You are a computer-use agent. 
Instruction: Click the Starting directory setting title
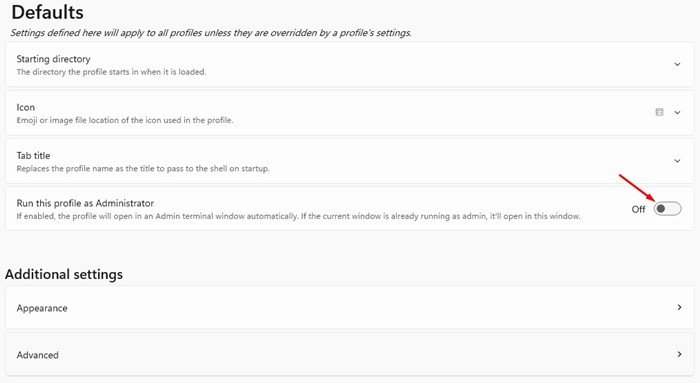click(53, 59)
